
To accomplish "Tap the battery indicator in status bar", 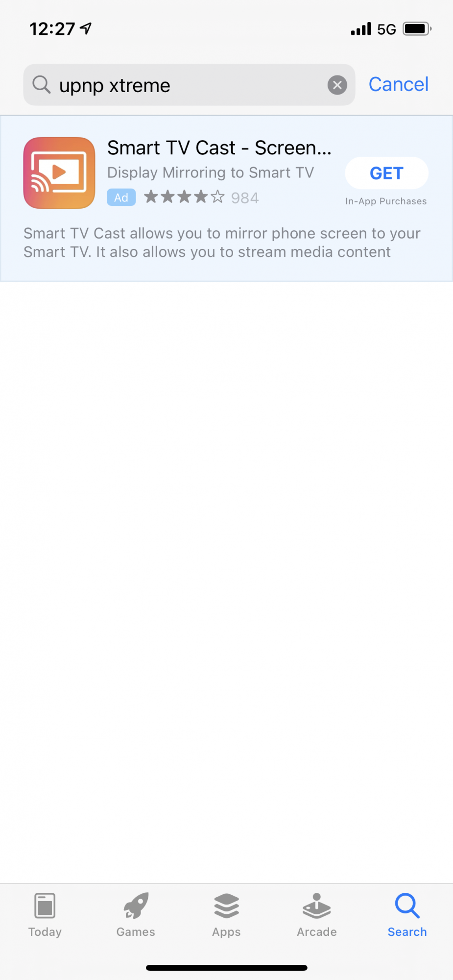I will (417, 29).
